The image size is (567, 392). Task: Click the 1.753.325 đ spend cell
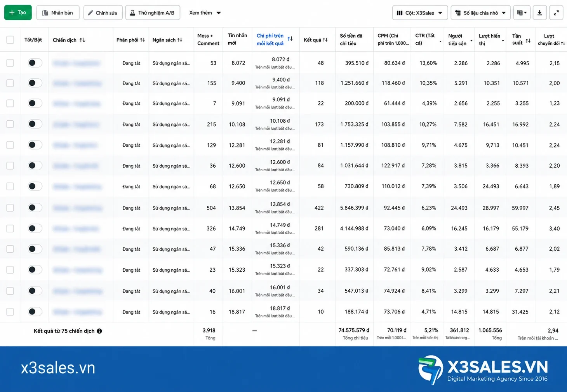point(354,125)
